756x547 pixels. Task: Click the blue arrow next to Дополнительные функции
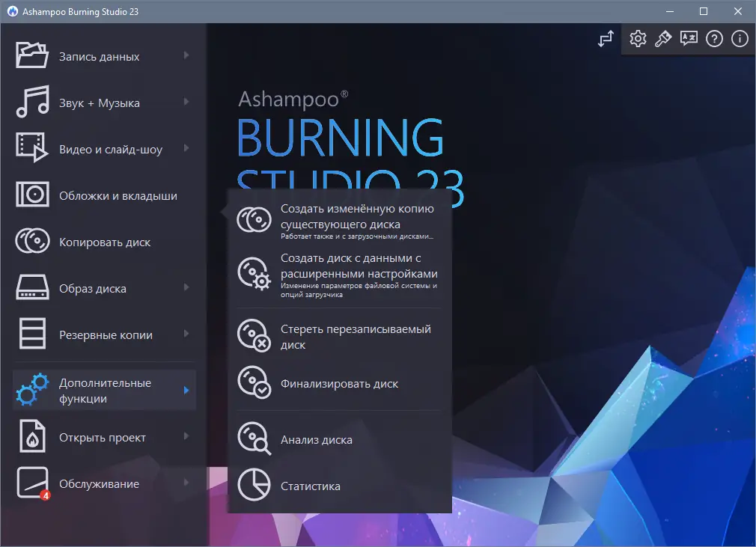click(x=186, y=390)
